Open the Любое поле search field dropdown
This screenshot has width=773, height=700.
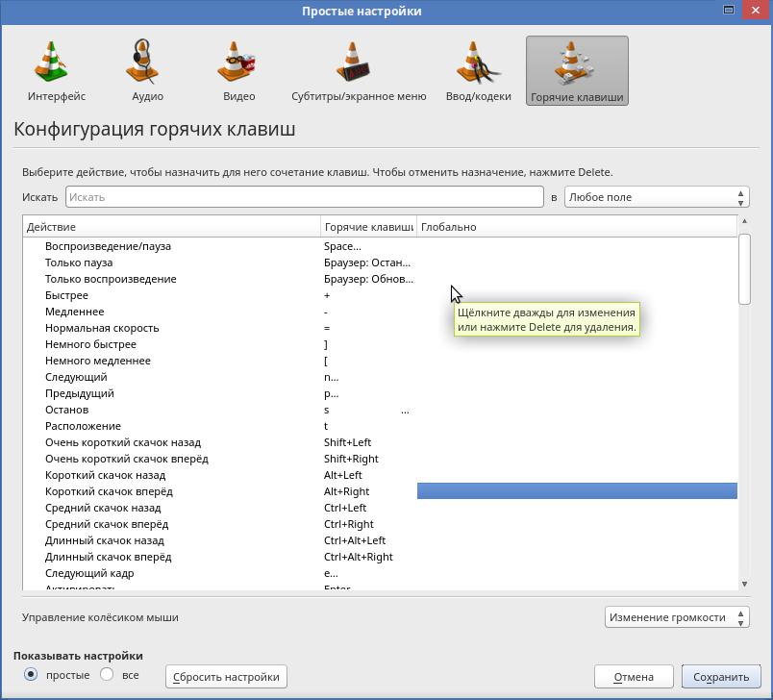(657, 197)
